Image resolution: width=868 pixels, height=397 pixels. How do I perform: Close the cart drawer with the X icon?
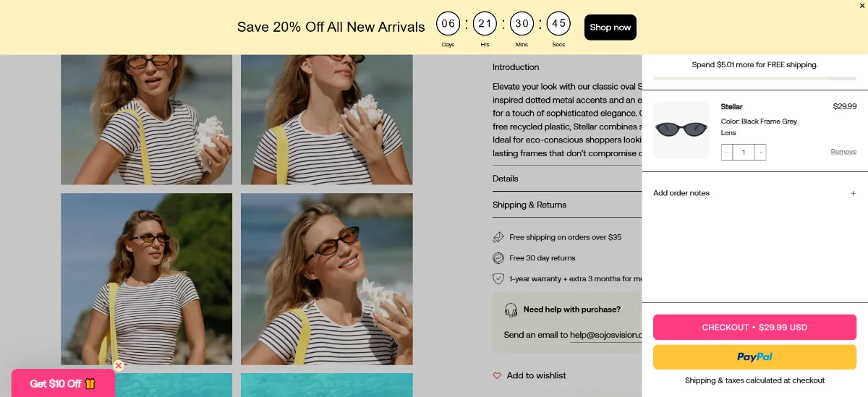pyautogui.click(x=862, y=6)
